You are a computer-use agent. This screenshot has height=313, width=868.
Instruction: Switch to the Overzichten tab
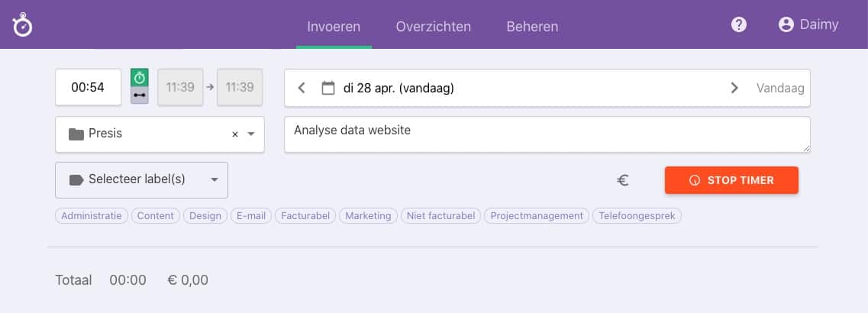click(x=434, y=26)
